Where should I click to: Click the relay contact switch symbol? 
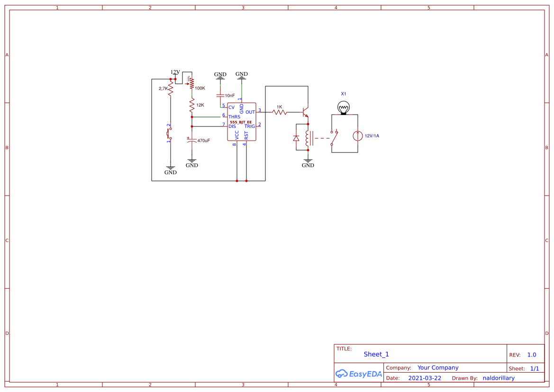coord(334,137)
